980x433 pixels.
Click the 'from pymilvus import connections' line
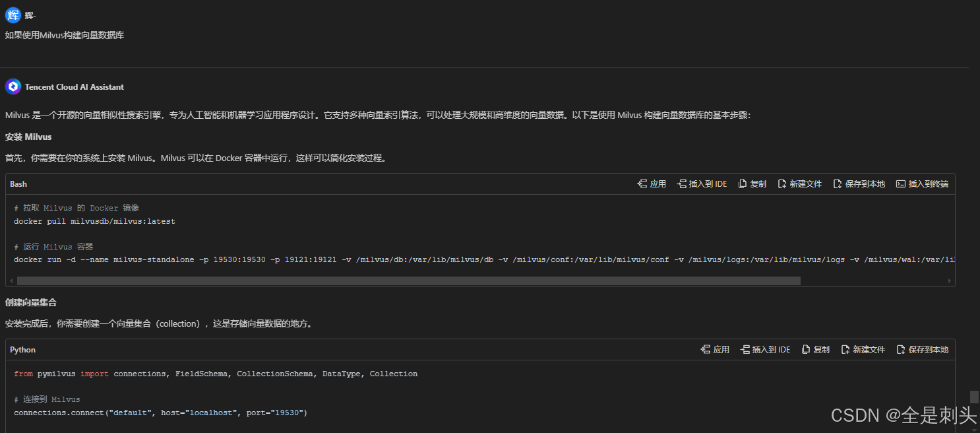(216, 374)
